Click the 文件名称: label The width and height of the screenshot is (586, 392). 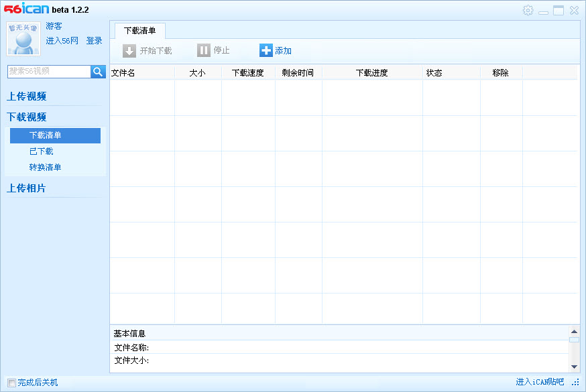(x=131, y=348)
